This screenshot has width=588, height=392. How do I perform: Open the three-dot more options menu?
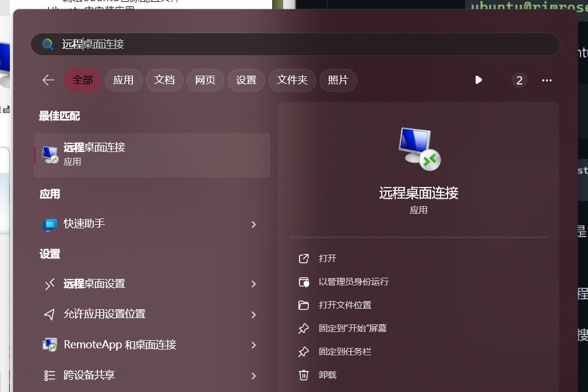(547, 80)
